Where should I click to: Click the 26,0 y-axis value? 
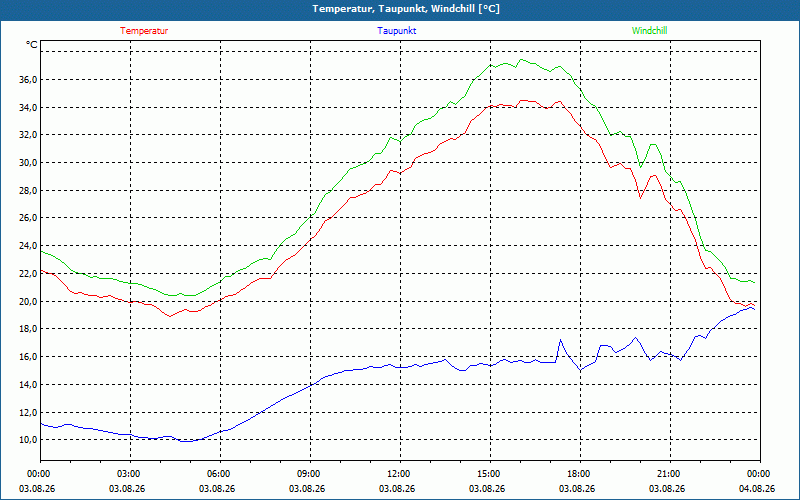[x=29, y=218]
